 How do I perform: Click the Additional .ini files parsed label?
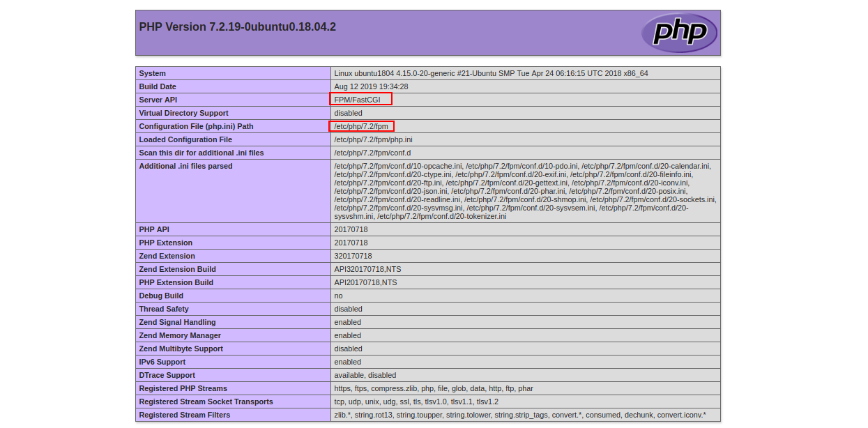185,166
